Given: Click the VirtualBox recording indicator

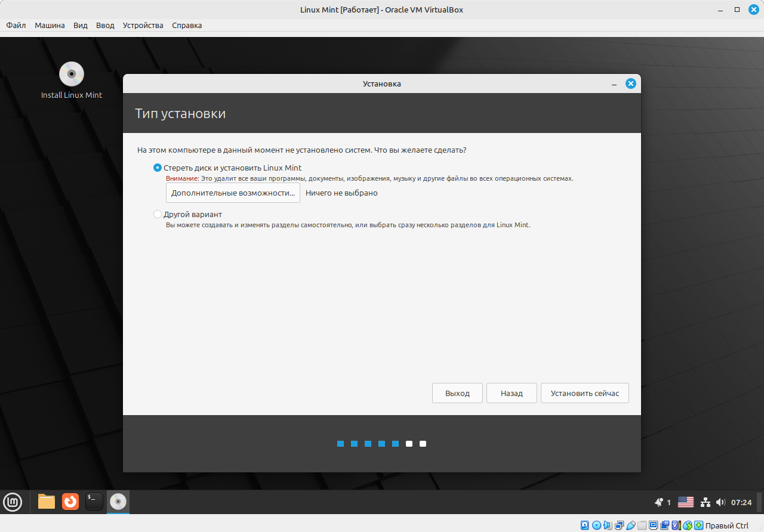Looking at the screenshot, I should tap(664, 525).
